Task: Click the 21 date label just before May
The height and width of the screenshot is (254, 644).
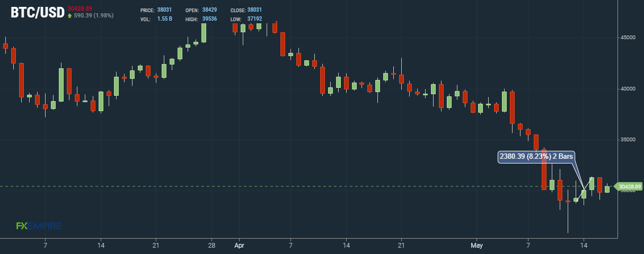Action: [x=401, y=246]
